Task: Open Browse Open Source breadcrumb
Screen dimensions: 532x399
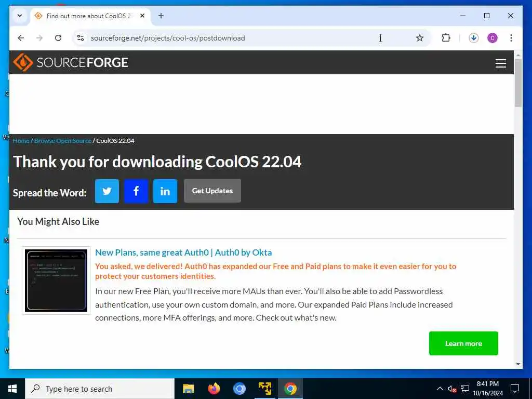Action: (63, 141)
